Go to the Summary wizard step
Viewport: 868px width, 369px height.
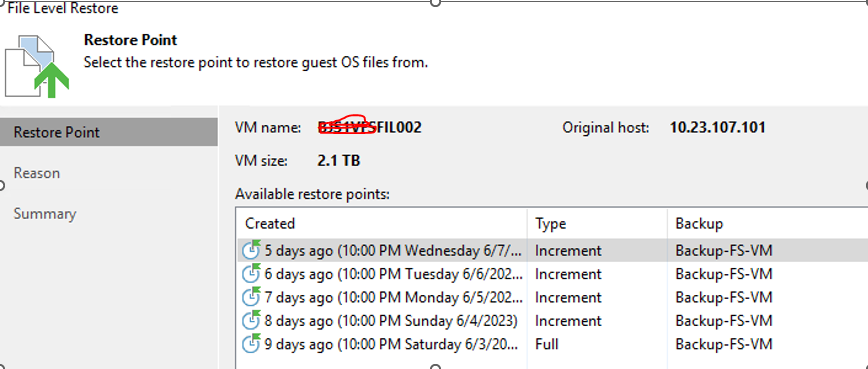point(45,214)
